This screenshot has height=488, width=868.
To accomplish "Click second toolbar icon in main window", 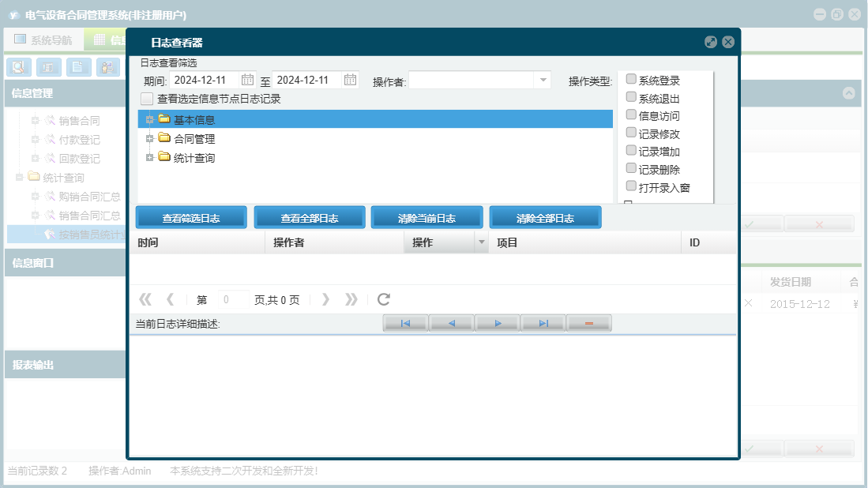I will coord(49,67).
